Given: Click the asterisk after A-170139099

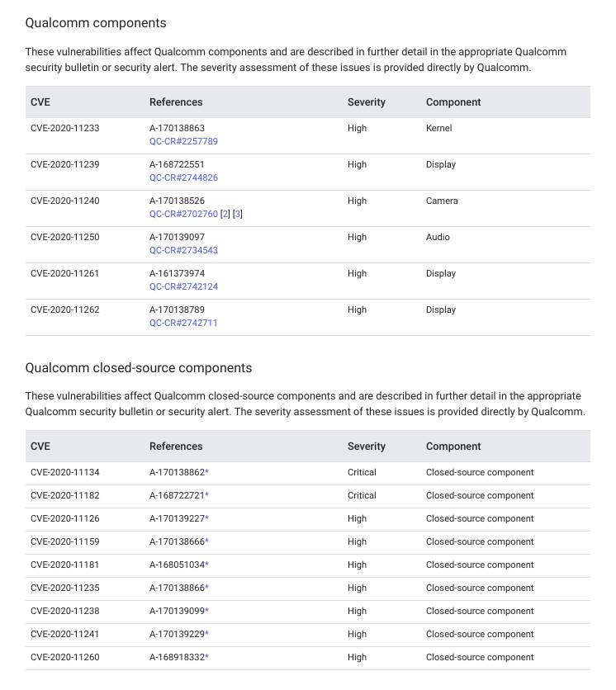Looking at the screenshot, I should pos(207,611).
